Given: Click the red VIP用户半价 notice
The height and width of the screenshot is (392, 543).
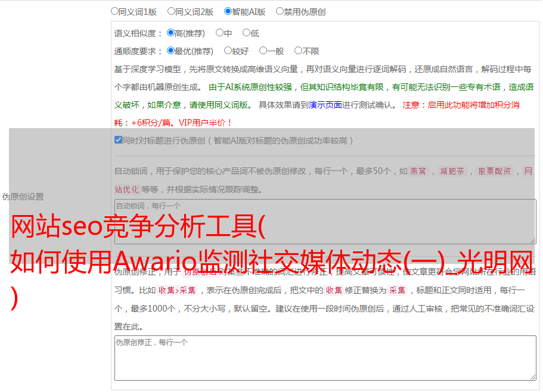Looking at the screenshot, I should (x=206, y=123).
